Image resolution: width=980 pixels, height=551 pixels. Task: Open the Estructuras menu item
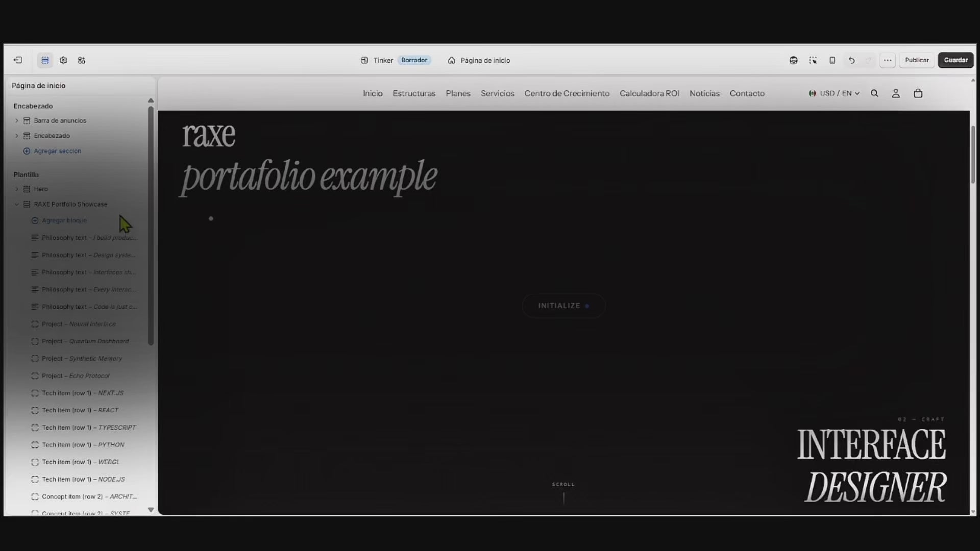click(x=414, y=93)
